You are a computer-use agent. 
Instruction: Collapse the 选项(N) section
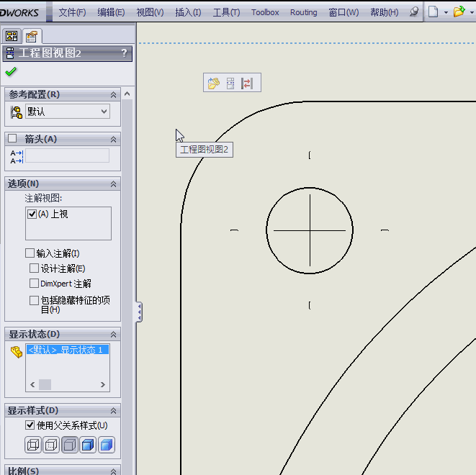click(113, 184)
